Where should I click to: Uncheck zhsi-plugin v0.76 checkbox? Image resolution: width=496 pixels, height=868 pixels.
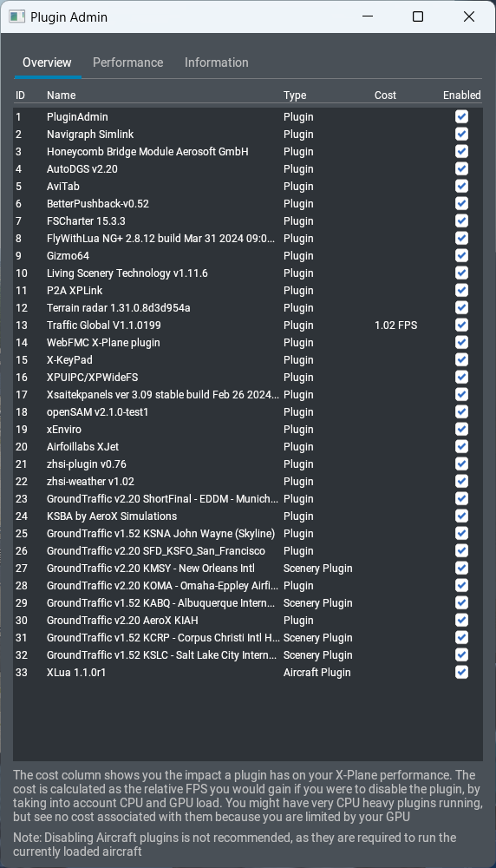[x=461, y=464]
